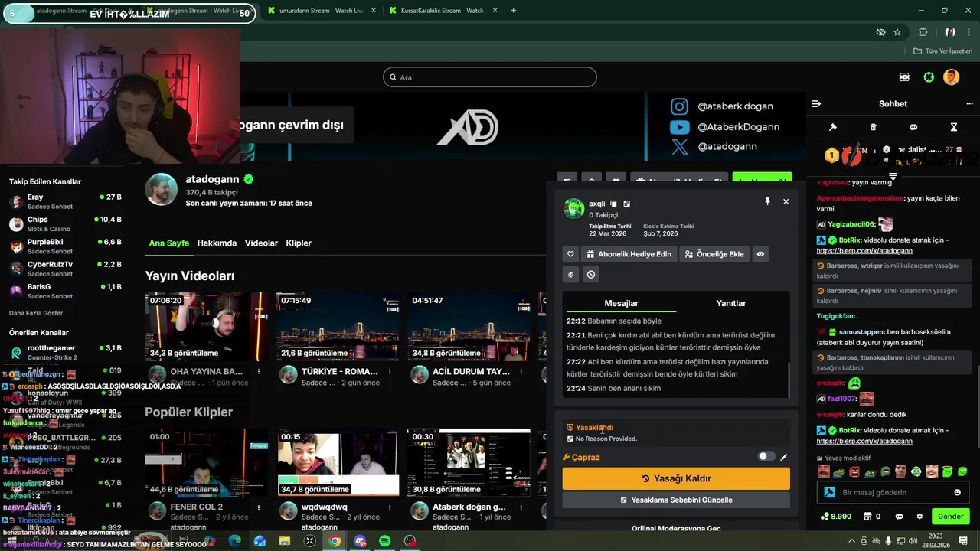This screenshot has width=980, height=551.
Task: Click the trash icon in chat toolbar
Action: click(x=874, y=127)
